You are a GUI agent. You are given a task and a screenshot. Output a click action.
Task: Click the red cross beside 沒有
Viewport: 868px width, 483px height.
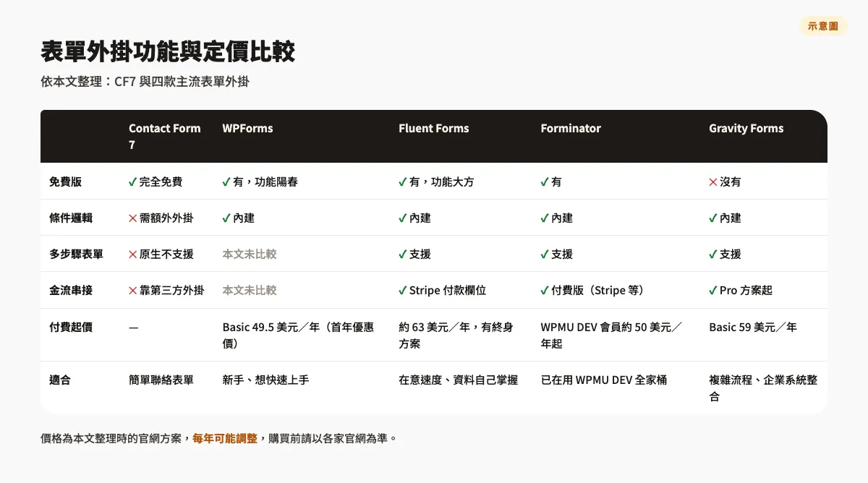tap(713, 181)
